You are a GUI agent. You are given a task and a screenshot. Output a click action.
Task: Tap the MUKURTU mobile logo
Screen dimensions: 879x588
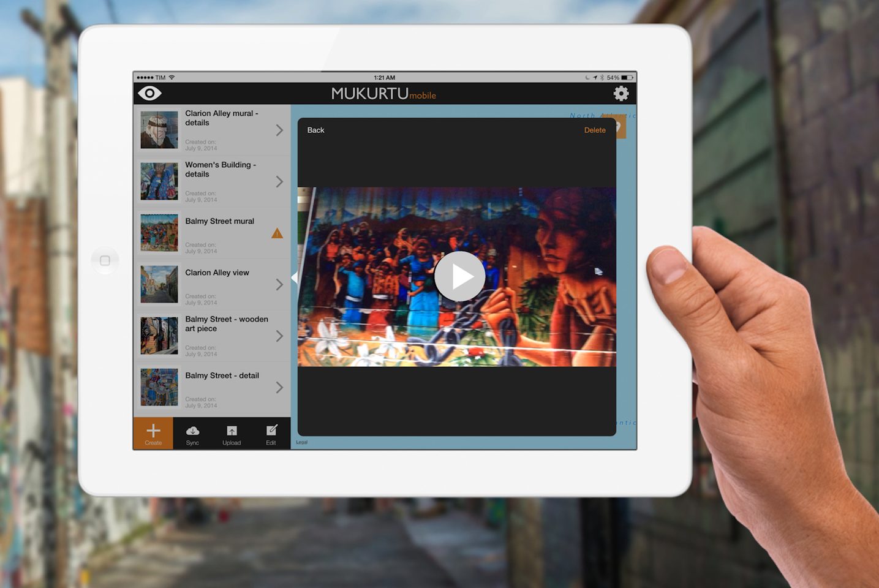pyautogui.click(x=383, y=94)
